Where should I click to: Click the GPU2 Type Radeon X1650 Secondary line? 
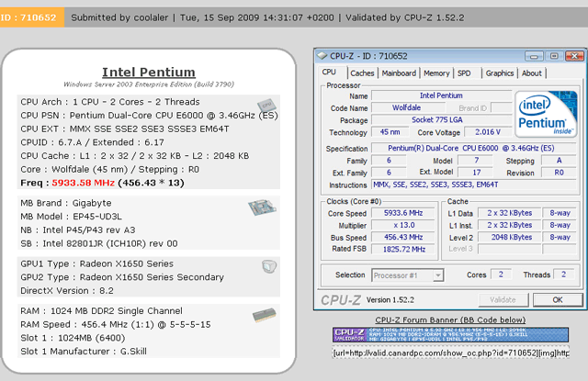pyautogui.click(x=122, y=277)
